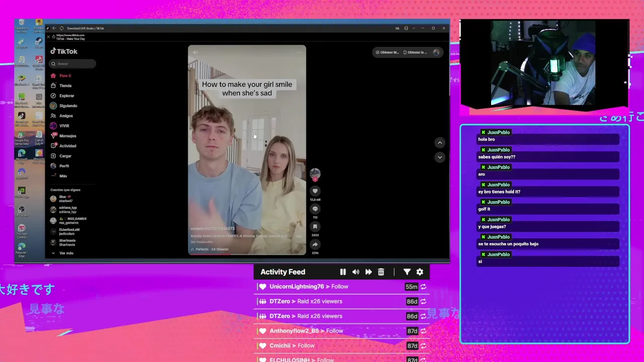Replay the Cmichii follow alert
The height and width of the screenshot is (362, 644).
423,345
